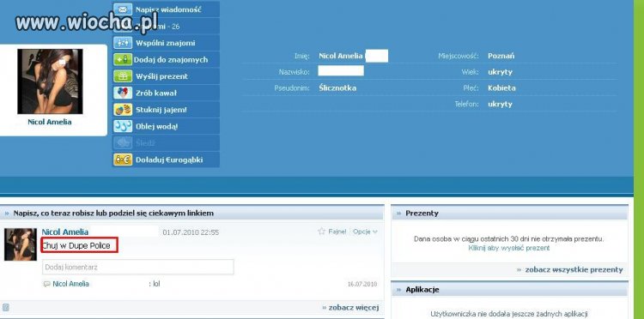Click the small icon at the feed's bottom left

pos(6,308)
